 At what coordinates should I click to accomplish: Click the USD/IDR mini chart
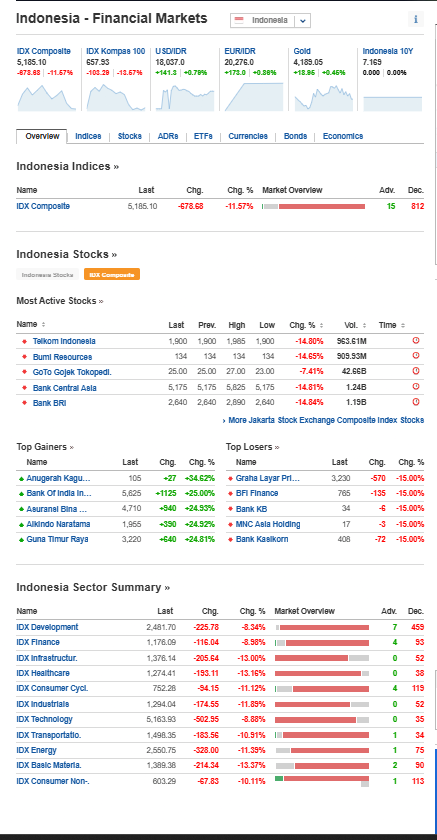[185, 97]
